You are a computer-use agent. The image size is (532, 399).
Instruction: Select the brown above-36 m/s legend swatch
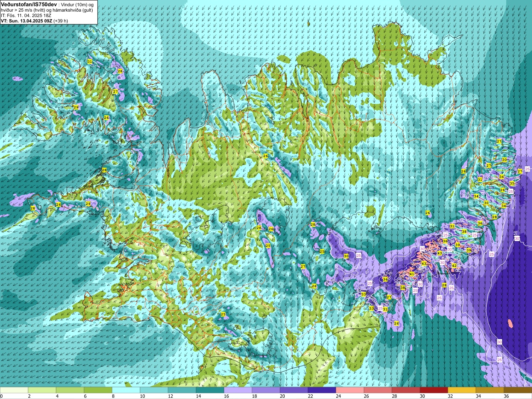point(517,390)
